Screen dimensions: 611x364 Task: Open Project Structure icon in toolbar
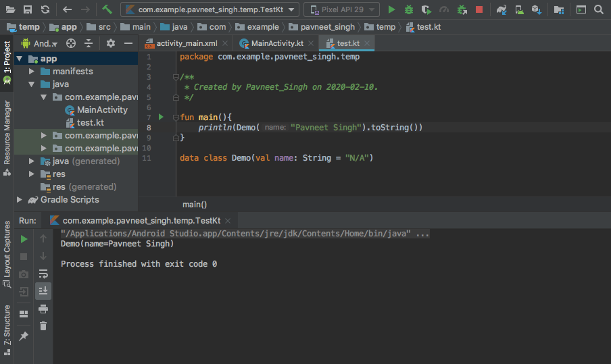[559, 9]
